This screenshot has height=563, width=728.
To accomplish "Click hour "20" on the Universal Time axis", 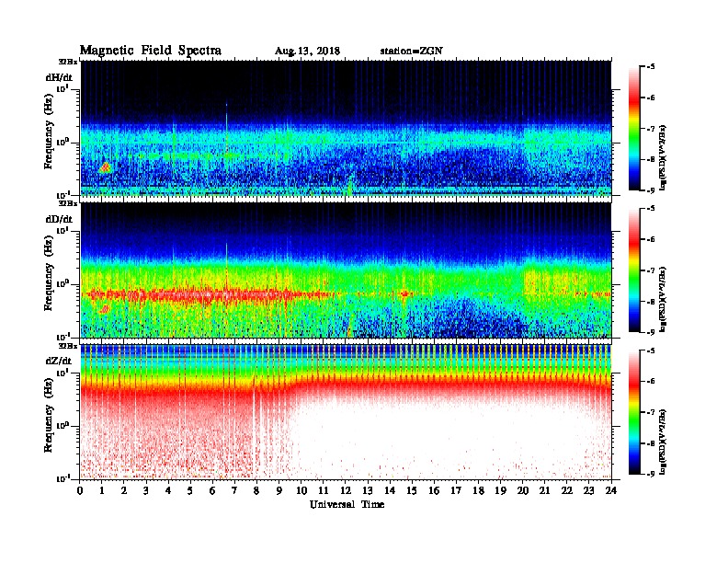I will click(x=523, y=490).
